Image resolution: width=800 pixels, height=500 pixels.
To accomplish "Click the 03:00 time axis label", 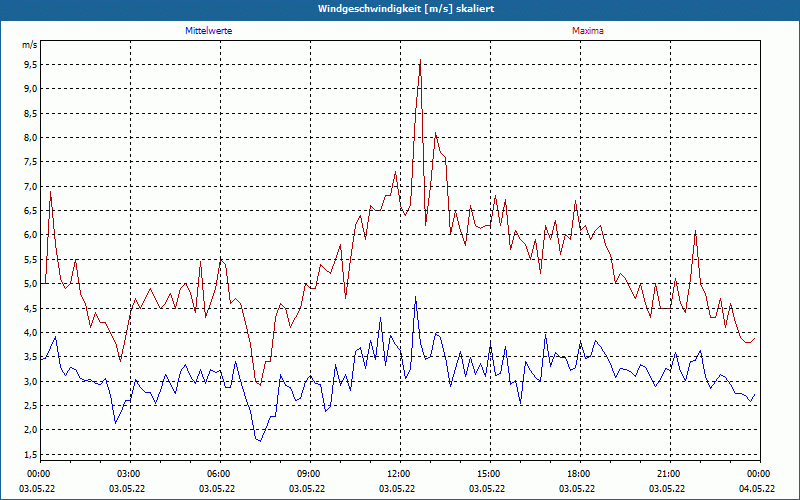I will pyautogui.click(x=127, y=474).
